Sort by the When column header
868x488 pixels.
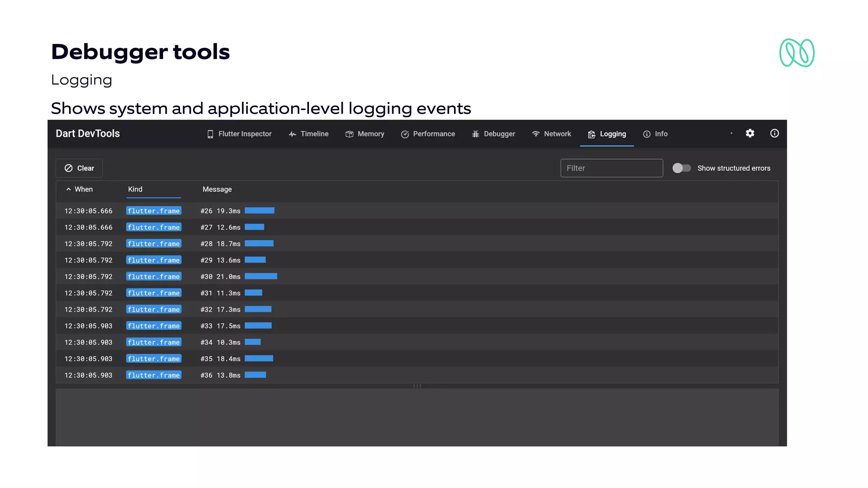tap(79, 189)
